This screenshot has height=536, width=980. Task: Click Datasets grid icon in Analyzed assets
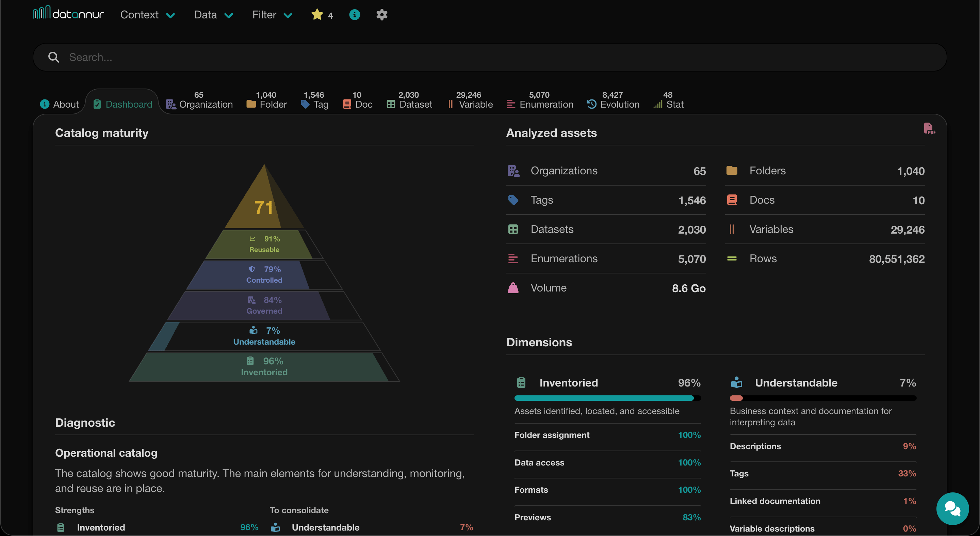[x=513, y=230]
